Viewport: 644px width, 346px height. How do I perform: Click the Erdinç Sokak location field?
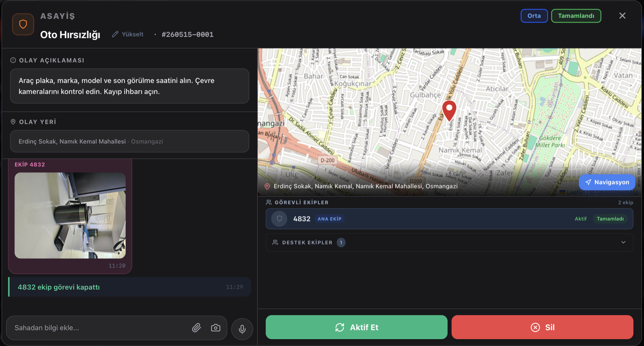(x=130, y=141)
